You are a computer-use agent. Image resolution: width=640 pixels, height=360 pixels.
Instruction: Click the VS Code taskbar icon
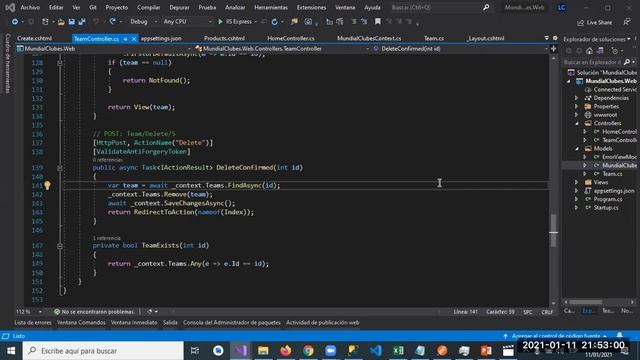pyautogui.click(x=376, y=351)
